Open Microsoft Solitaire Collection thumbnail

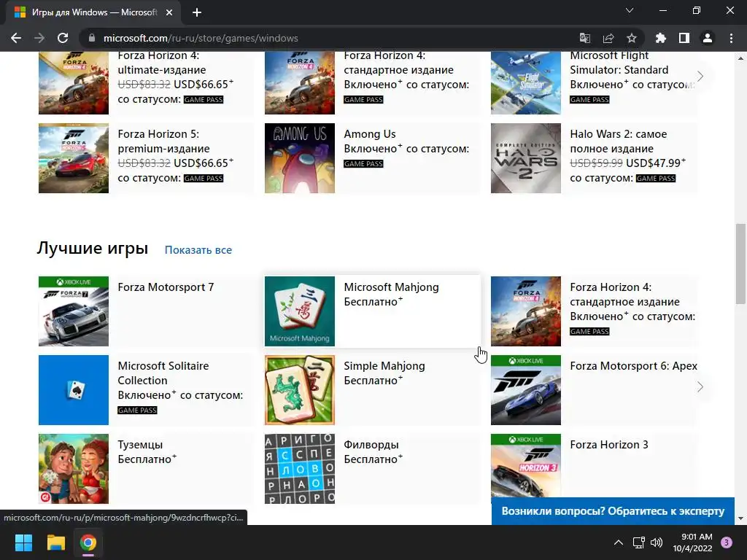click(74, 390)
